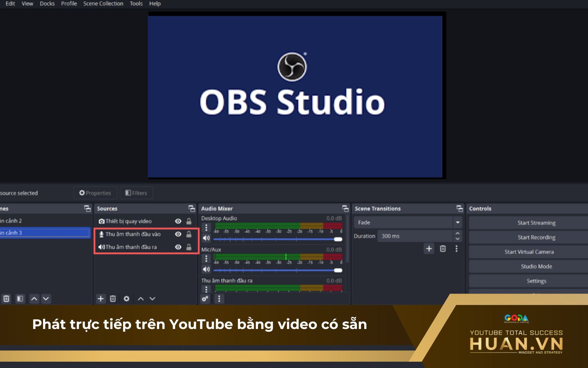Select scene 'cảnh 2' in list
This screenshot has width=588, height=368.
(45, 221)
